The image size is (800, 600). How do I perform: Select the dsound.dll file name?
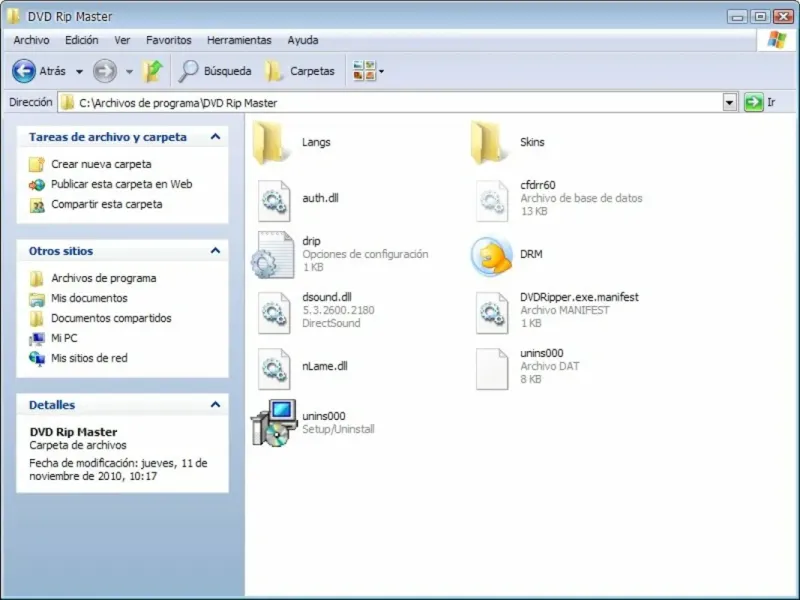tap(327, 297)
